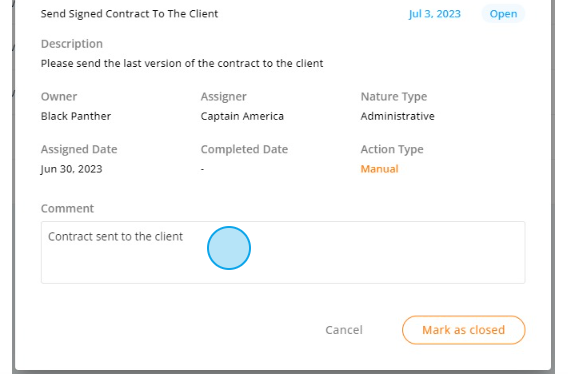Click the Administrative nature type value
This screenshot has height=380, width=568.
(x=397, y=116)
